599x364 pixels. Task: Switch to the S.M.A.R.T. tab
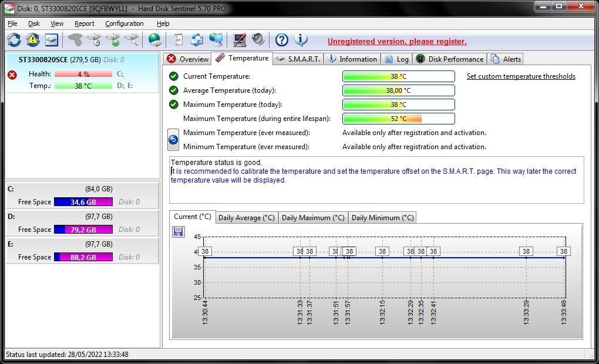[x=298, y=59]
